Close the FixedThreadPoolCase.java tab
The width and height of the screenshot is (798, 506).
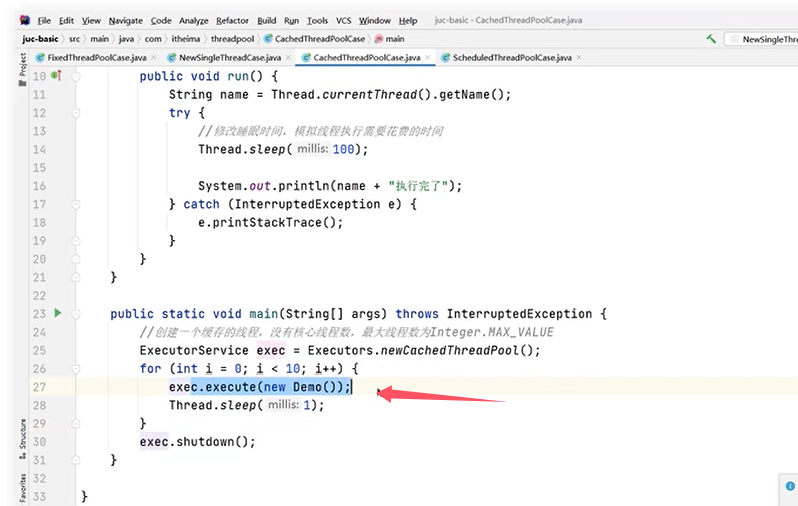click(x=154, y=58)
